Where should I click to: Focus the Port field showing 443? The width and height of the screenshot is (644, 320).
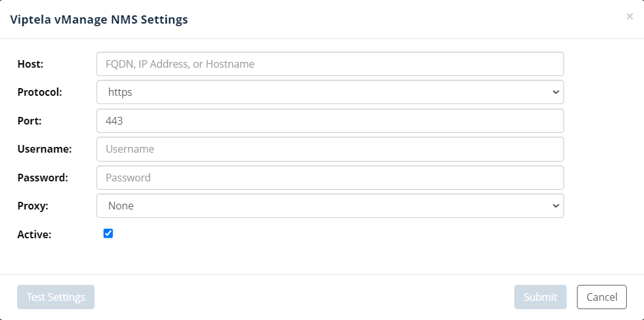click(330, 121)
